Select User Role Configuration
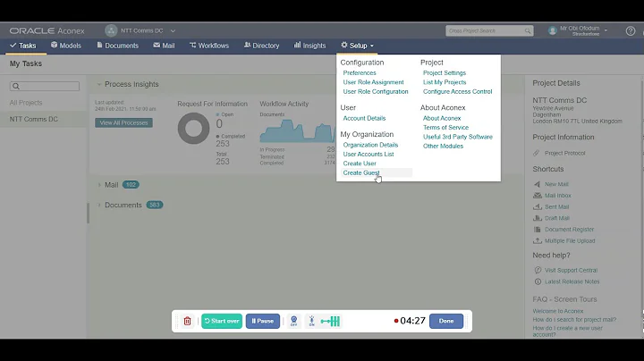644x361 pixels. [x=376, y=92]
